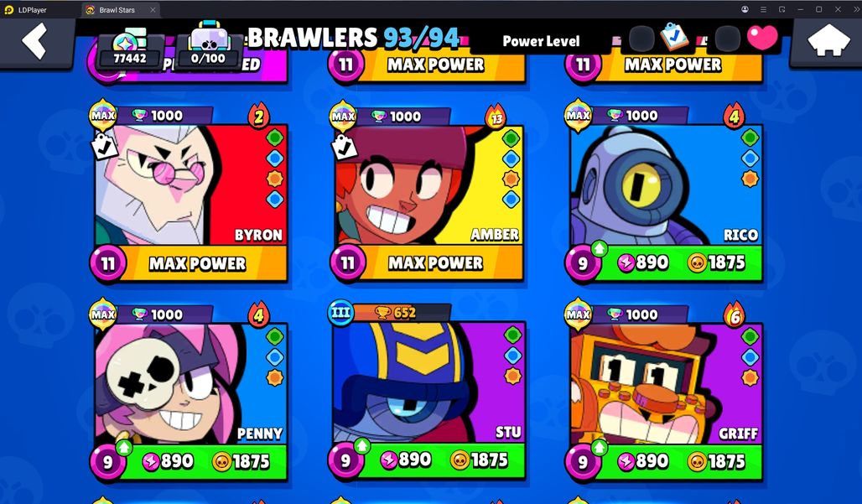Go back using the white arrow button

(x=35, y=42)
